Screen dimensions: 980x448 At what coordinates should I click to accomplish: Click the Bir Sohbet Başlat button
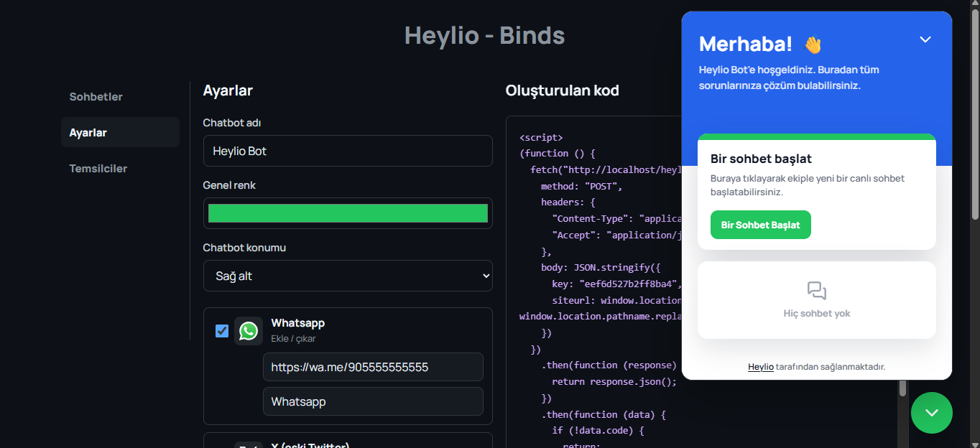pyautogui.click(x=761, y=225)
